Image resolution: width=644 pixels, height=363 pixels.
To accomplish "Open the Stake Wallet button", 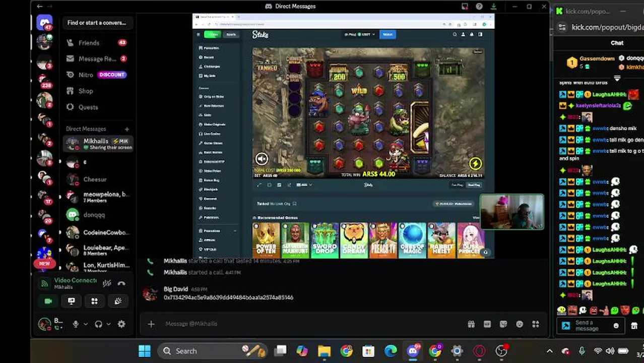I will coord(388,34).
